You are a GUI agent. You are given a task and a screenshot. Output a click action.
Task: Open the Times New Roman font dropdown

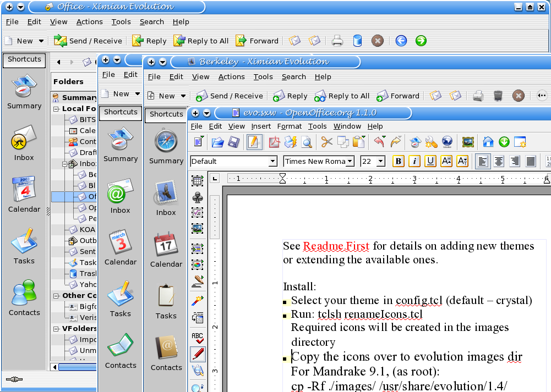[350, 162]
